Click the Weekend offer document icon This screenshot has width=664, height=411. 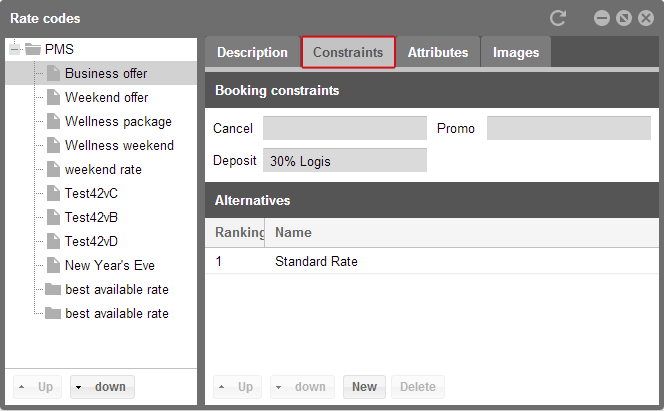pos(53,97)
